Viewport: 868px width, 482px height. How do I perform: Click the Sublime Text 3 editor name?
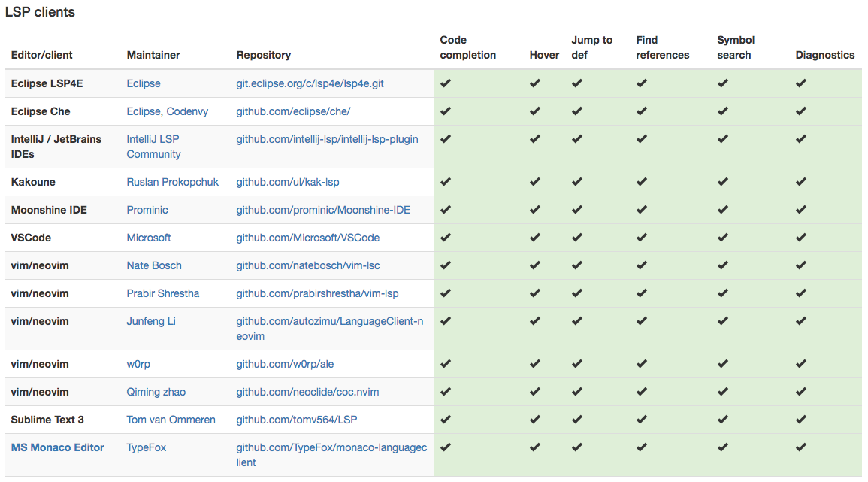coord(47,420)
